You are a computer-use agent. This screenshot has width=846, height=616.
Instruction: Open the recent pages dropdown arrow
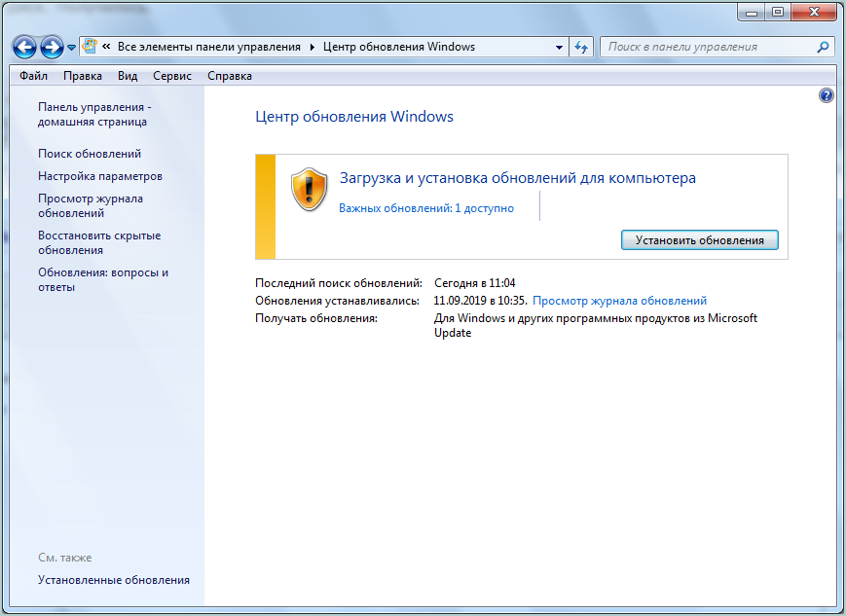pos(71,48)
